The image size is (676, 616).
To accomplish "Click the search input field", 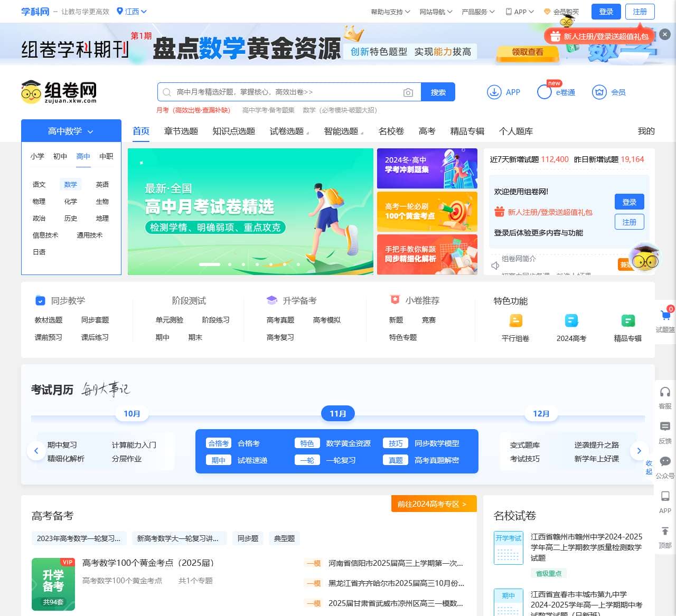I will [x=289, y=92].
